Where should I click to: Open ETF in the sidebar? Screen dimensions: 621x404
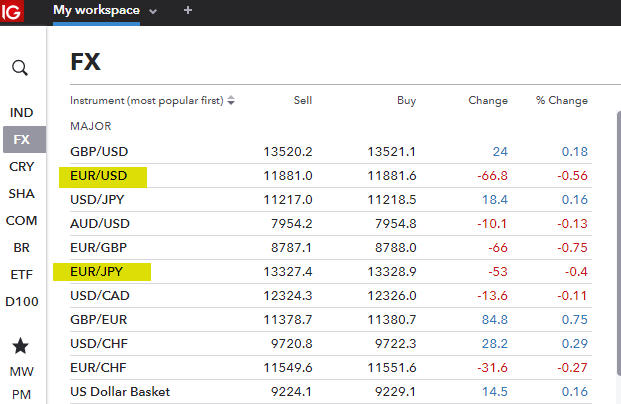coord(21,274)
